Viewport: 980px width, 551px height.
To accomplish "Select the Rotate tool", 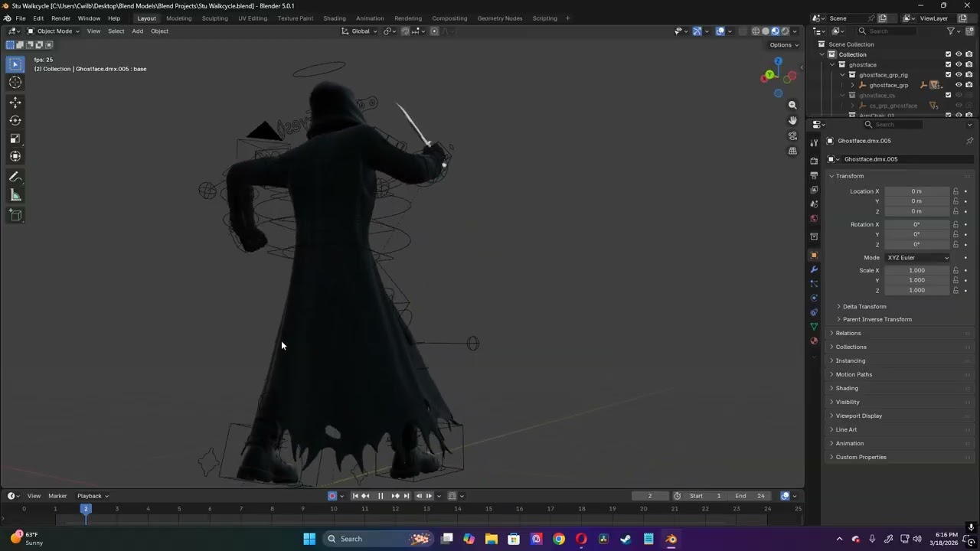I will click(x=15, y=120).
